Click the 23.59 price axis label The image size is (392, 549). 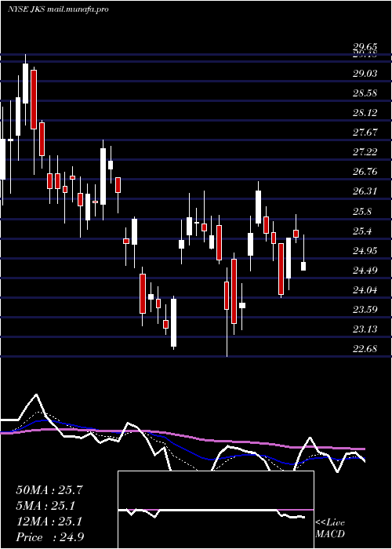click(365, 310)
